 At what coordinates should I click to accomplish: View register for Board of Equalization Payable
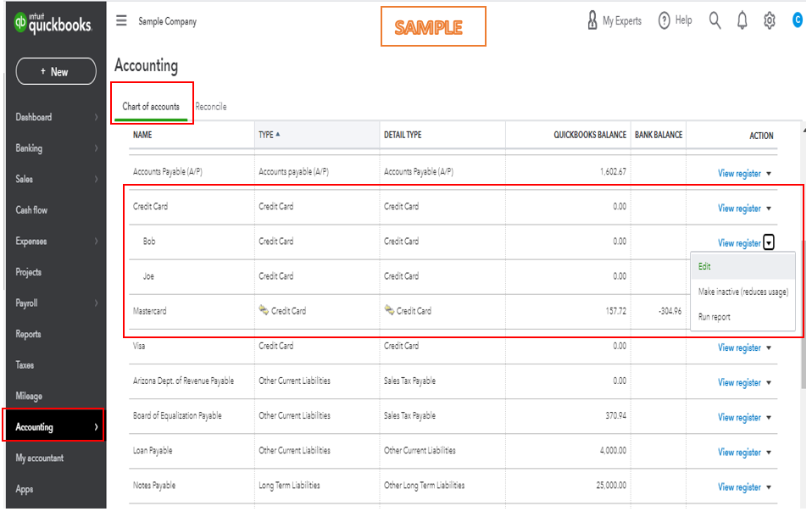[739, 418]
